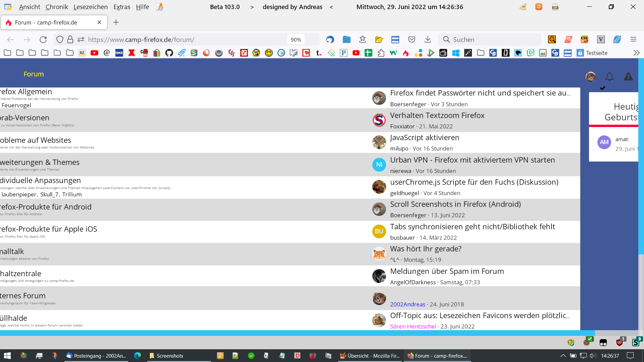This screenshot has height=362, width=644.
Task: Open the site permissions icon in the address bar
Action: point(81,40)
